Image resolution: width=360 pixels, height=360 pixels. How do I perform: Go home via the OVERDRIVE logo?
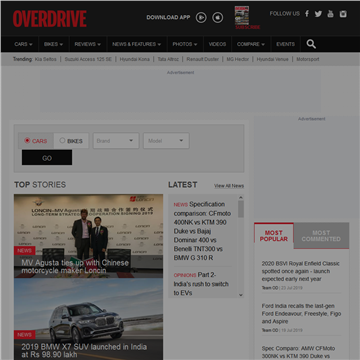[x=50, y=19]
